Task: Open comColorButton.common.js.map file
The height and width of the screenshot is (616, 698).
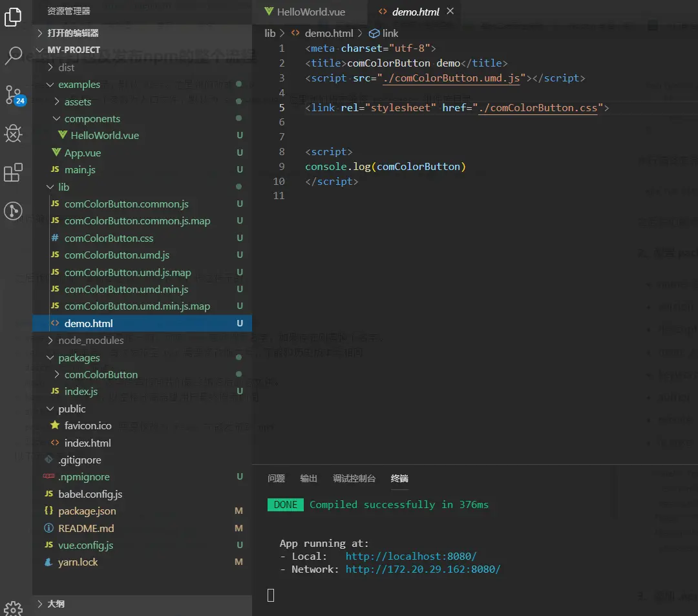Action: [142, 221]
